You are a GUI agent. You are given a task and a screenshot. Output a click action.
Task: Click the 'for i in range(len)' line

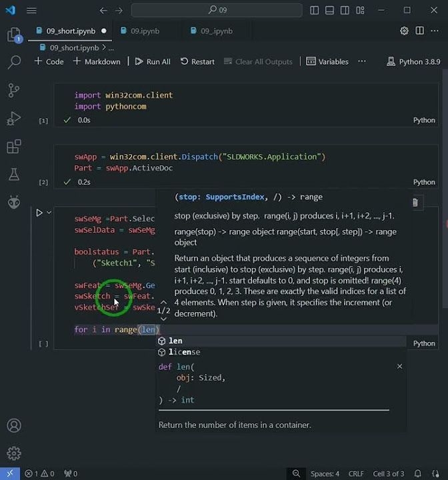[x=117, y=329]
